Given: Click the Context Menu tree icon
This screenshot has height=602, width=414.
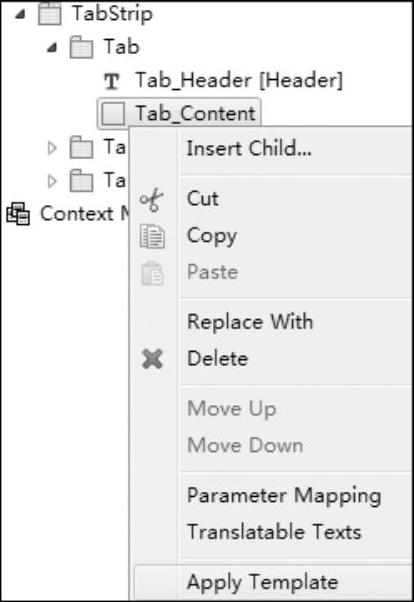Looking at the screenshot, I should [18, 213].
